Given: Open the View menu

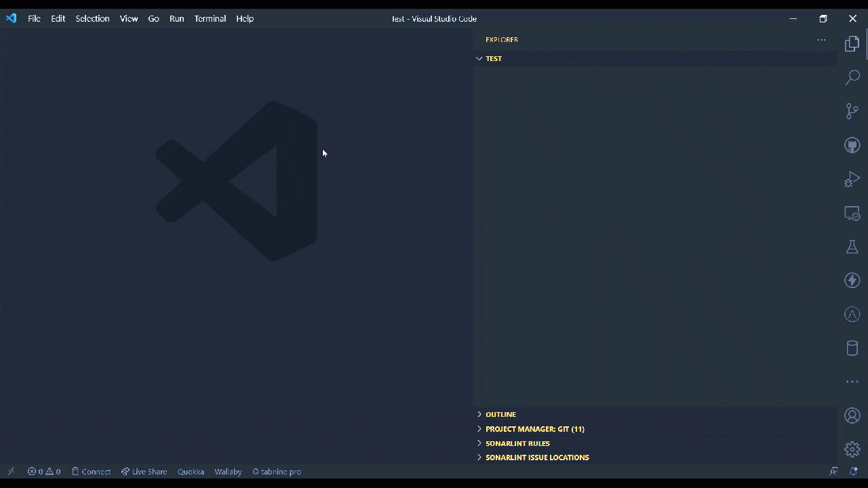Looking at the screenshot, I should pyautogui.click(x=128, y=18).
